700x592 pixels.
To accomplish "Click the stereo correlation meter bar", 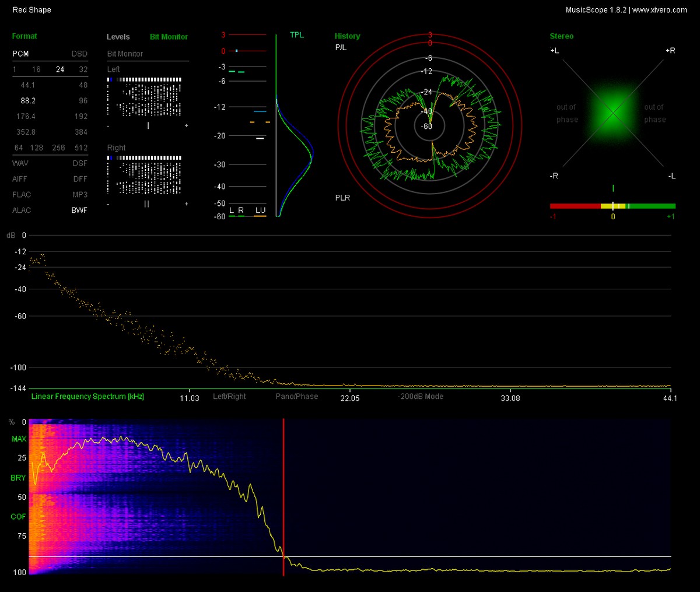I will pos(612,206).
